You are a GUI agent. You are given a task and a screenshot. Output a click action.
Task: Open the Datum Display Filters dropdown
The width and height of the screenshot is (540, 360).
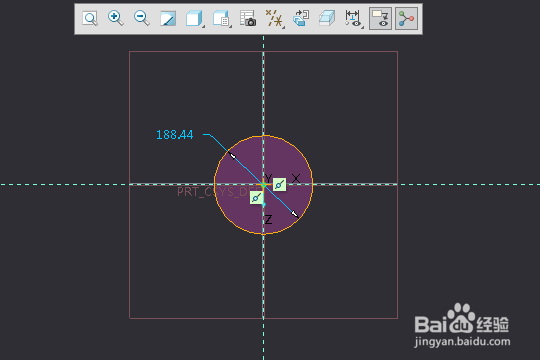click(274, 19)
